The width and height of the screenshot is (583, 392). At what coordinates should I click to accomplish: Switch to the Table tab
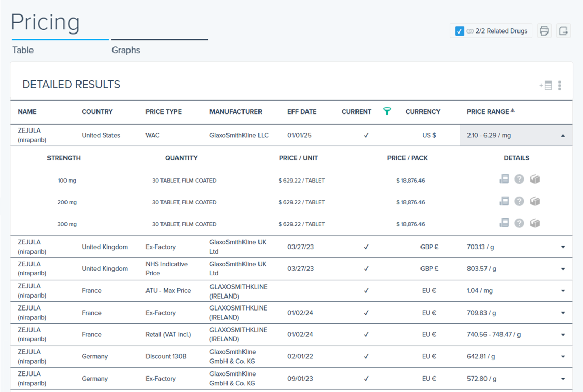pos(23,50)
